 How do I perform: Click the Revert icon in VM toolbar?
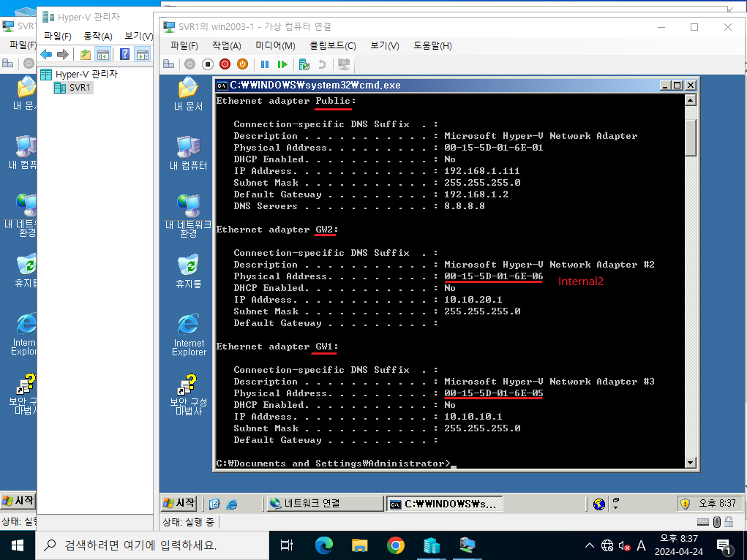point(322,64)
